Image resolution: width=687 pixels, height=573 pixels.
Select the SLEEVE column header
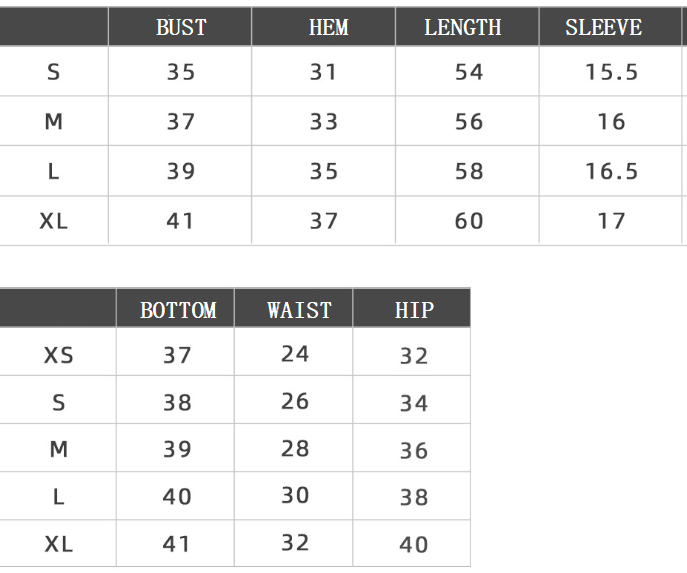[x=603, y=28]
